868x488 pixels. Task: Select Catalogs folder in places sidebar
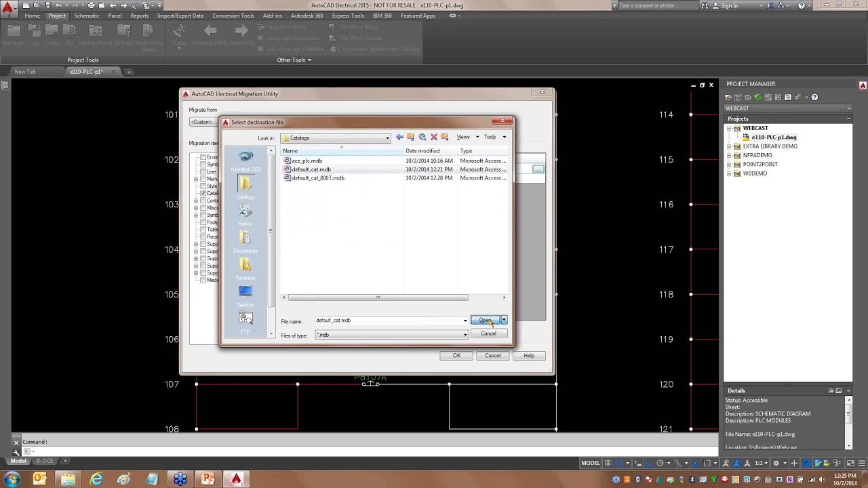[x=245, y=188]
